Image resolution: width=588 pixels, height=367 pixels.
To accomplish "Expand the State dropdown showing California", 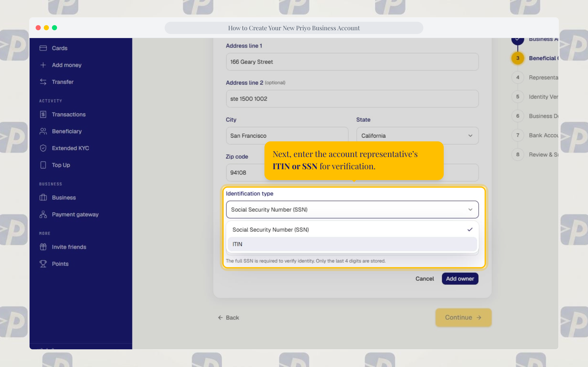I will coord(418,136).
